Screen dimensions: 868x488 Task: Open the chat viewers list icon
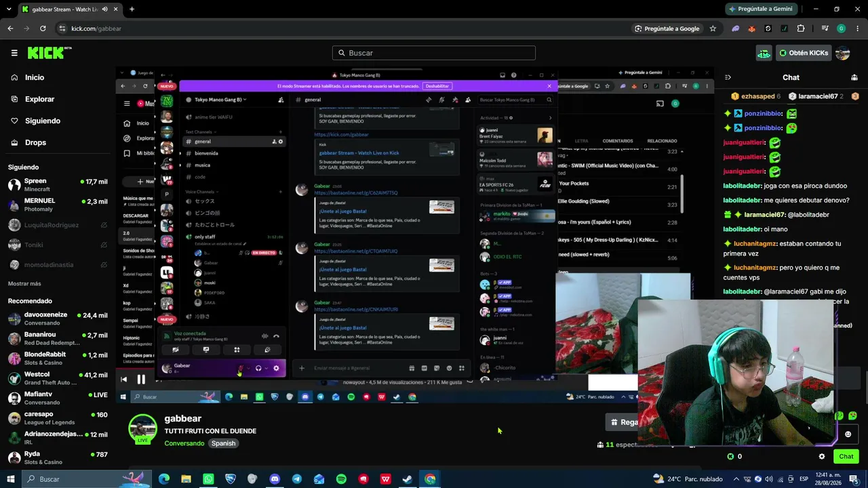tap(854, 77)
